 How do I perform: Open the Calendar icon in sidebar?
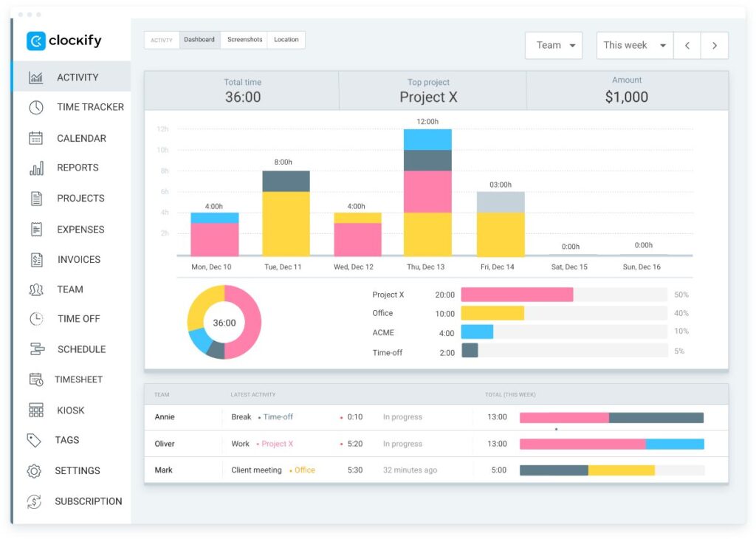point(35,138)
